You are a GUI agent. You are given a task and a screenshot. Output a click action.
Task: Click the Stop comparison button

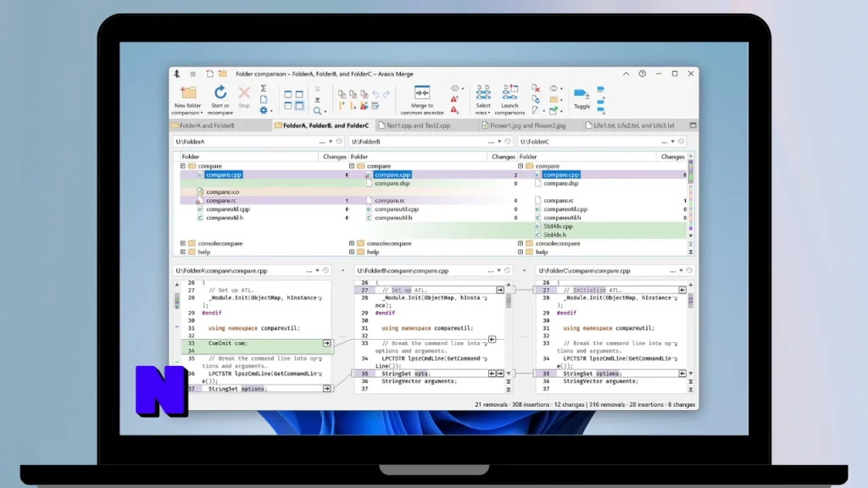244,97
